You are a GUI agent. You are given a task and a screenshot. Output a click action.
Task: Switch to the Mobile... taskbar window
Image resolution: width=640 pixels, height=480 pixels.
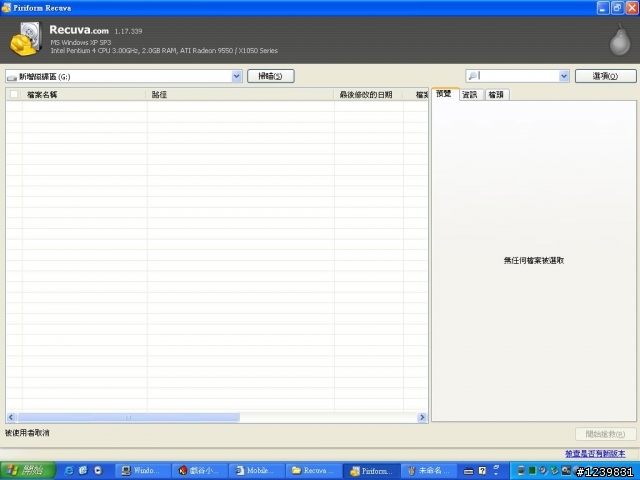(x=257, y=471)
